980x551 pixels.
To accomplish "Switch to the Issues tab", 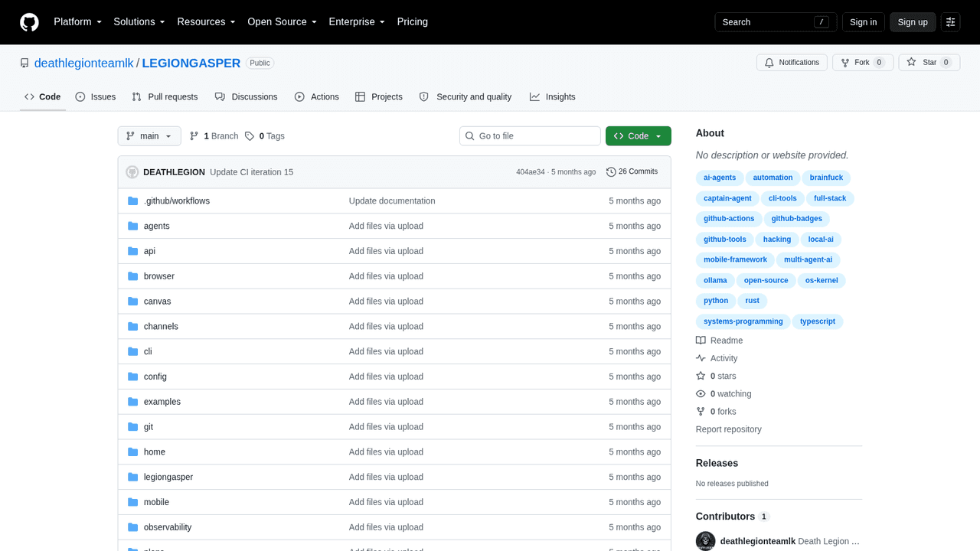I will (x=96, y=97).
